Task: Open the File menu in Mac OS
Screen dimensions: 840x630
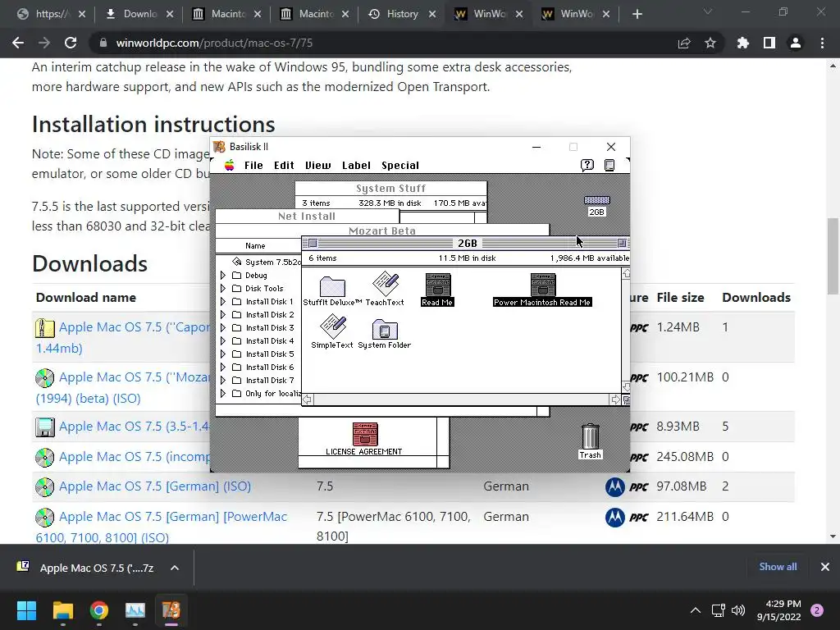Action: 253,166
